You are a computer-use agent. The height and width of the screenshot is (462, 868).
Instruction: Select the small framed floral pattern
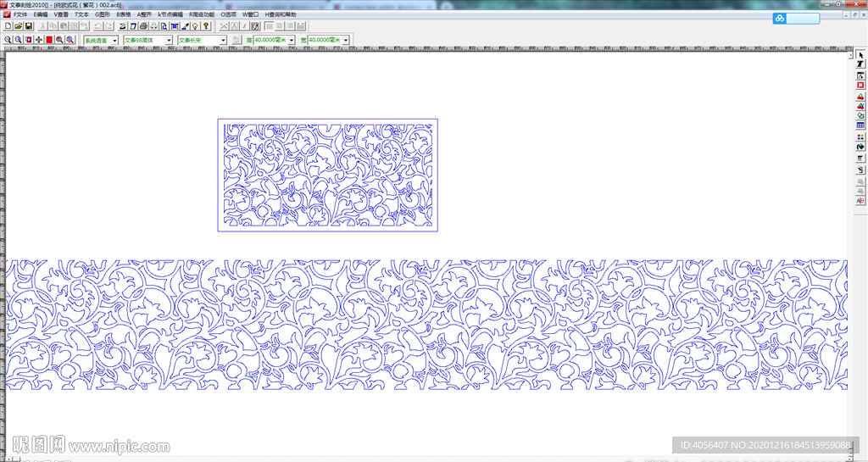[x=328, y=175]
